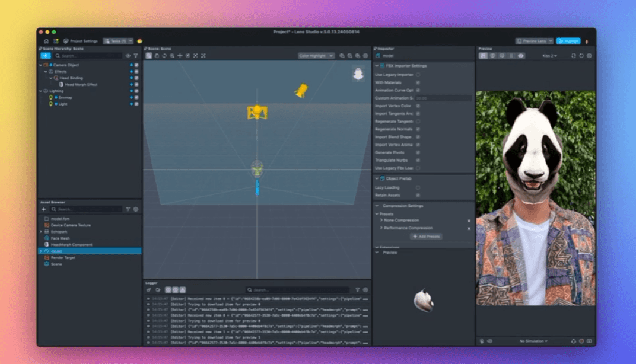636x364 pixels.
Task: Choose the Zoom magnifier tool in the Scene toolbar
Action: coord(172,56)
